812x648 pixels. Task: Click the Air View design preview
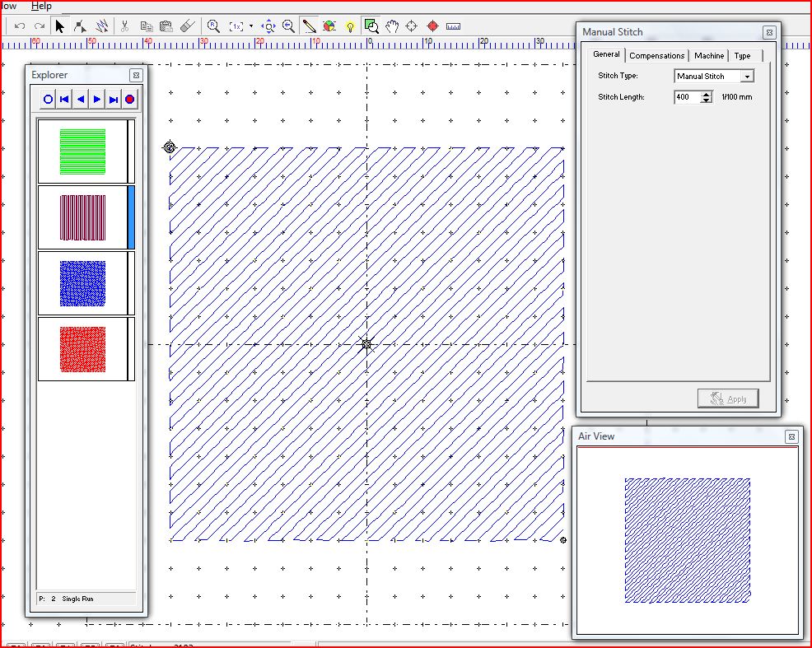coord(687,540)
